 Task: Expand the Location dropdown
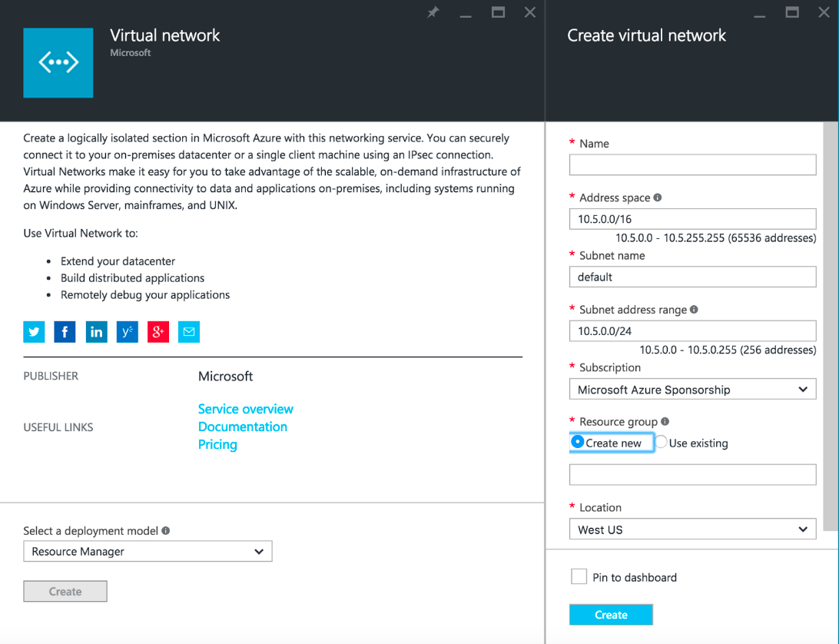coord(692,529)
